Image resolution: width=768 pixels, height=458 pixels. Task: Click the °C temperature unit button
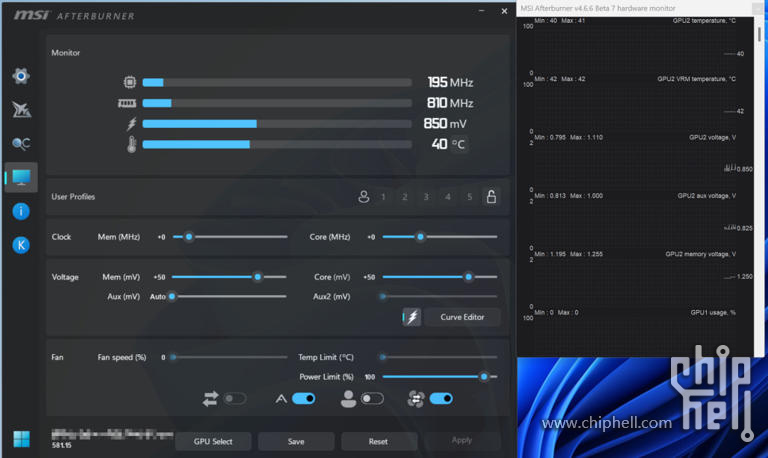click(x=458, y=144)
